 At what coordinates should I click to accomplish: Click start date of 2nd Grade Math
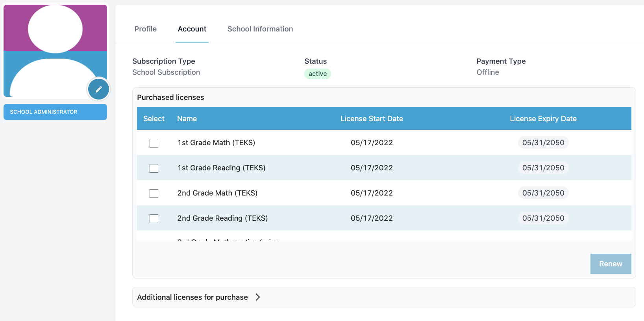[372, 193]
